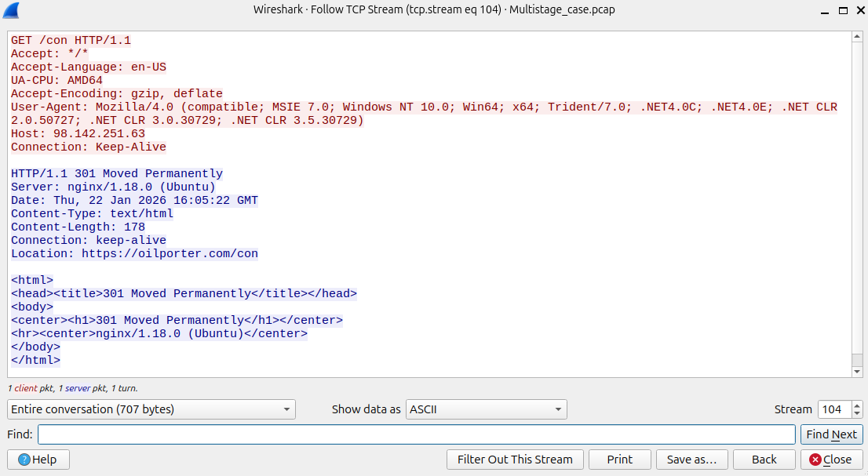The image size is (868, 476).
Task: Click the User-Agent header line
Action: (x=424, y=114)
